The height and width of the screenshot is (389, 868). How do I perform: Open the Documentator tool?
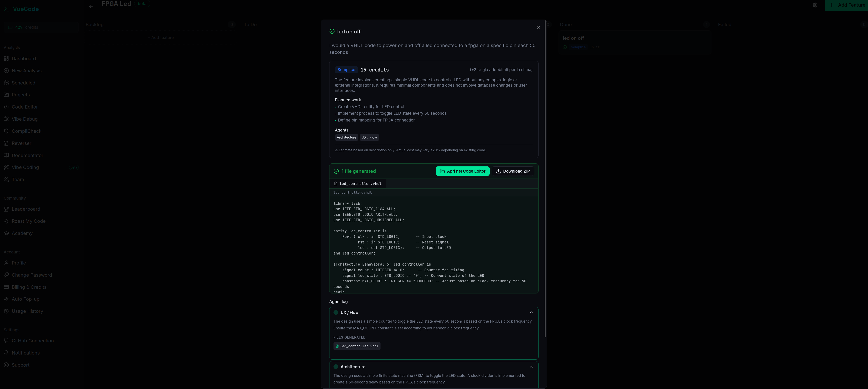click(x=27, y=155)
